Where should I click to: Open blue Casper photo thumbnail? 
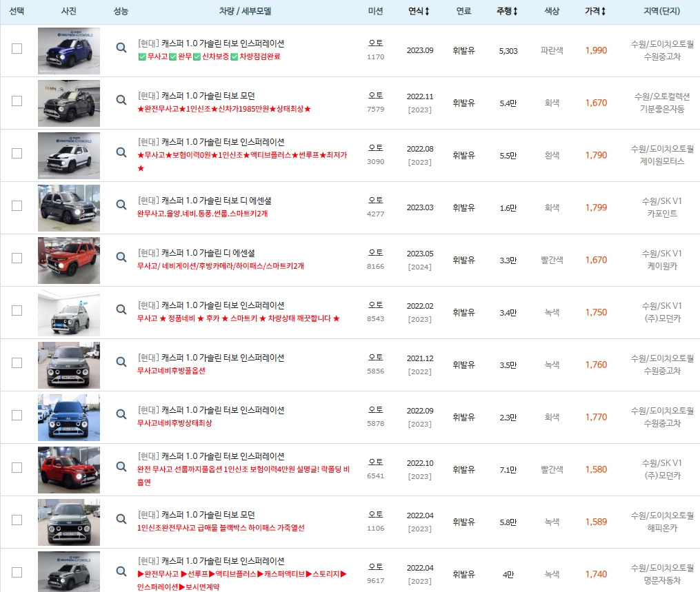pos(69,51)
